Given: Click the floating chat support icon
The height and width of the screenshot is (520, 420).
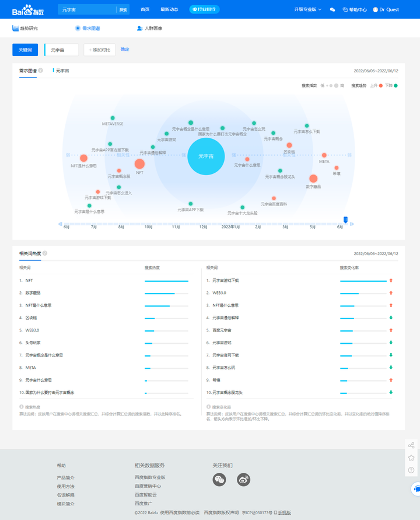Looking at the screenshot, I should click(x=416, y=488).
